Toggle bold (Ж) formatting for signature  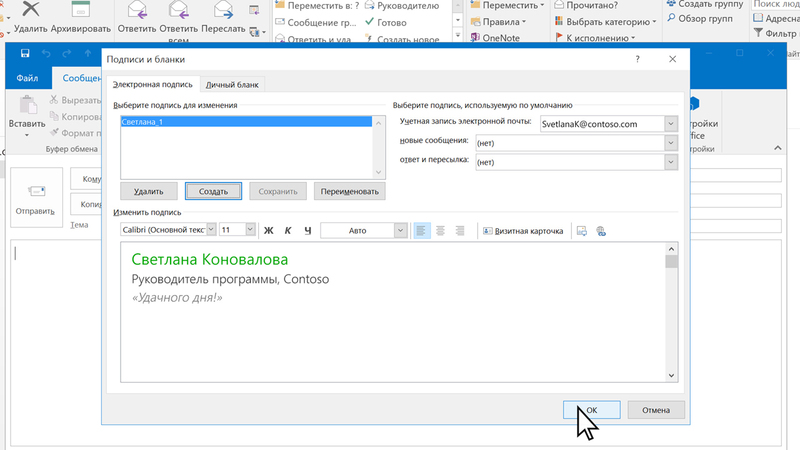click(268, 230)
